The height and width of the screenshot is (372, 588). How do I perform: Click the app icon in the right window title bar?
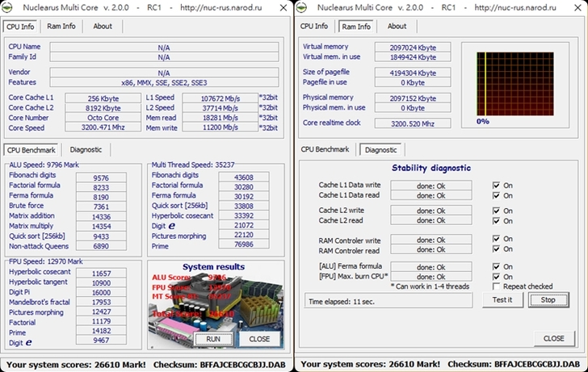(303, 8)
